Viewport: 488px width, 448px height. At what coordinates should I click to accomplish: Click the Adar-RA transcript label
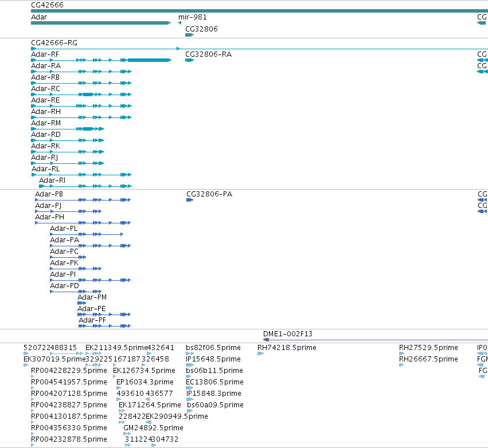46,66
